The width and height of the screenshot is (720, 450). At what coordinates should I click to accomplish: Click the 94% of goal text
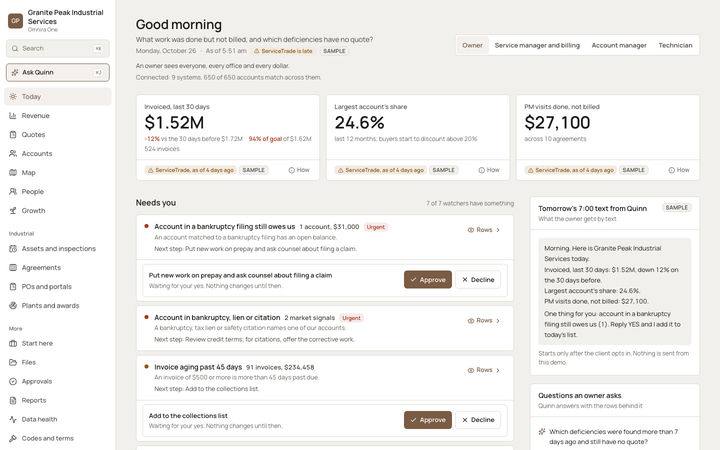click(x=265, y=139)
